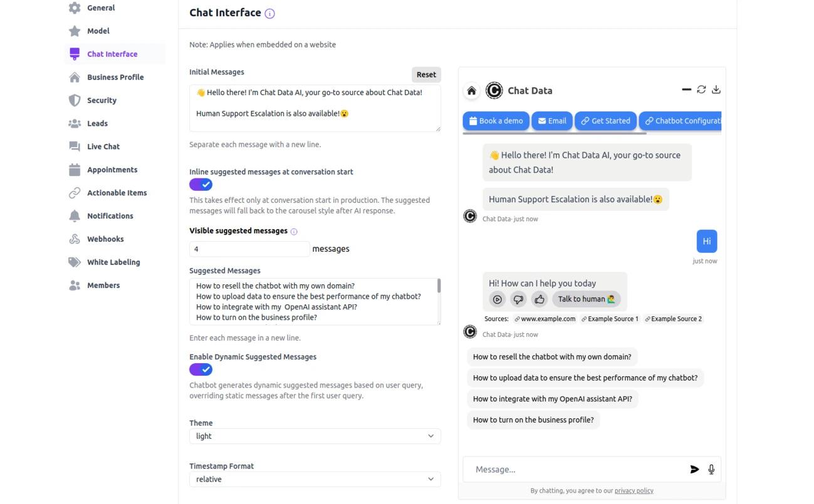This screenshot has width=814, height=504.
Task: Refresh the chat conversation
Action: [x=701, y=90]
